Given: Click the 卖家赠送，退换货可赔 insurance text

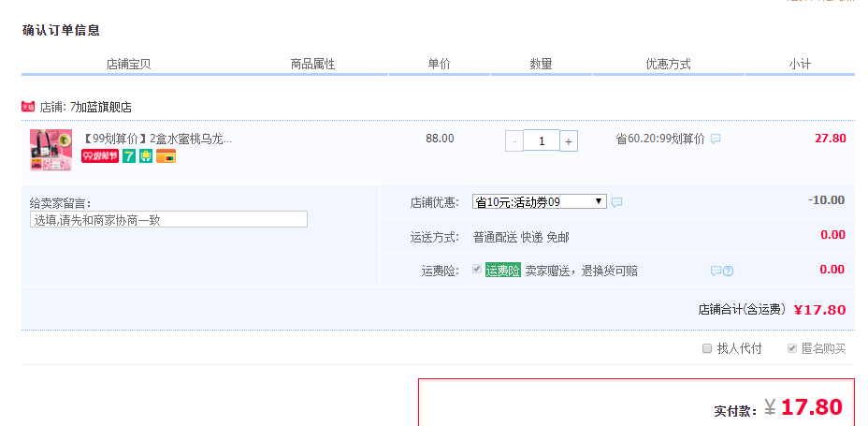Looking at the screenshot, I should tap(581, 271).
